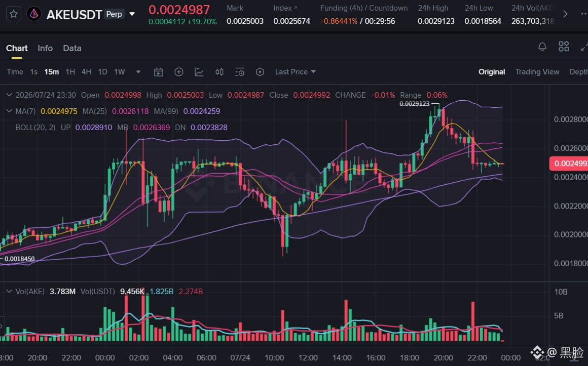Open the go-to-date calendar icon
The image size is (588, 366).
click(159, 72)
